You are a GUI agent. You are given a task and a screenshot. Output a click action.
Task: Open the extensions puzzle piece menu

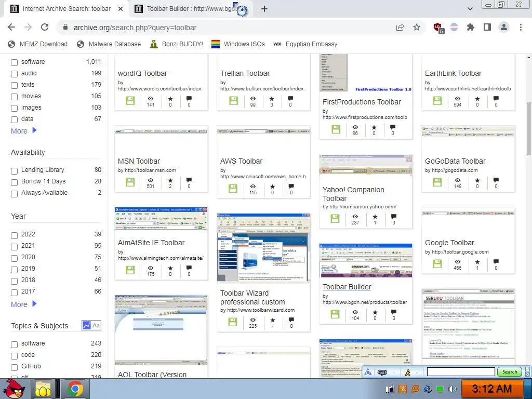[470, 27]
